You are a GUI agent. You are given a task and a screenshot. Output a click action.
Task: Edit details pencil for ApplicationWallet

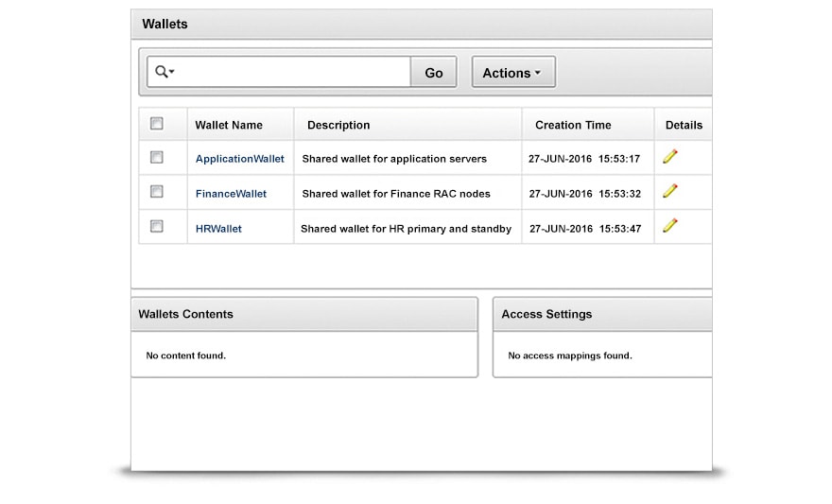click(x=670, y=156)
